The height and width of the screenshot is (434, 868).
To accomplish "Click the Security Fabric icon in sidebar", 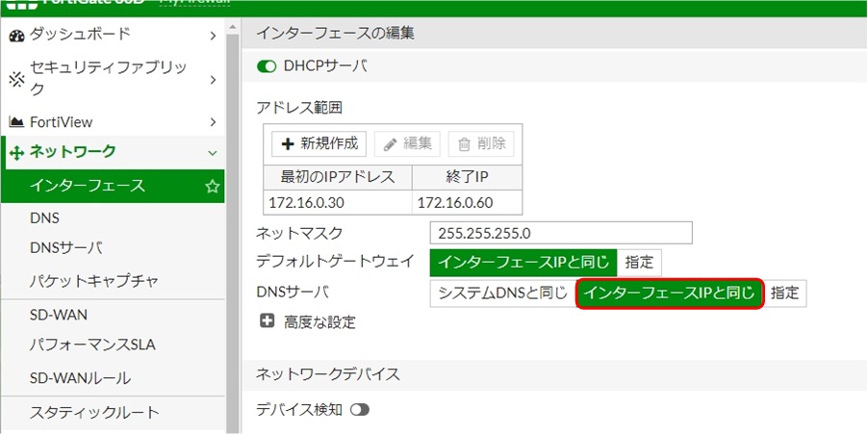I will pyautogui.click(x=17, y=80).
